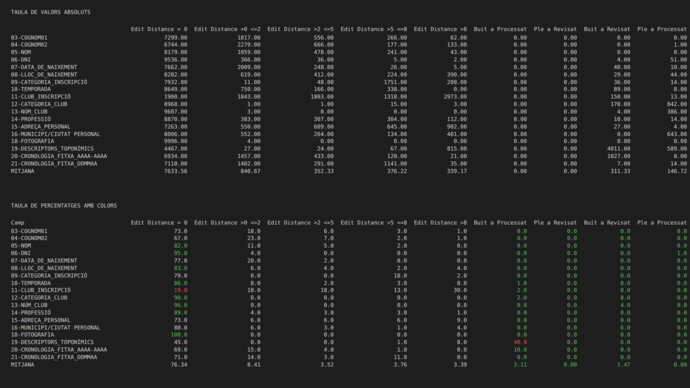
Task: Click the green average percentage 3.11
Action: coord(520,365)
